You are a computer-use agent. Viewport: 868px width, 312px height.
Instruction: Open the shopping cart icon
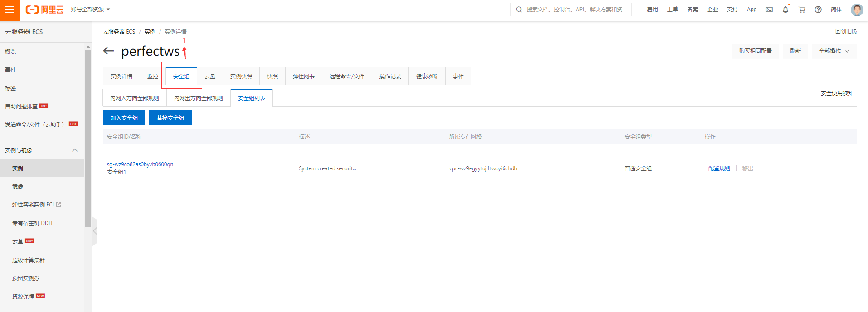click(802, 10)
